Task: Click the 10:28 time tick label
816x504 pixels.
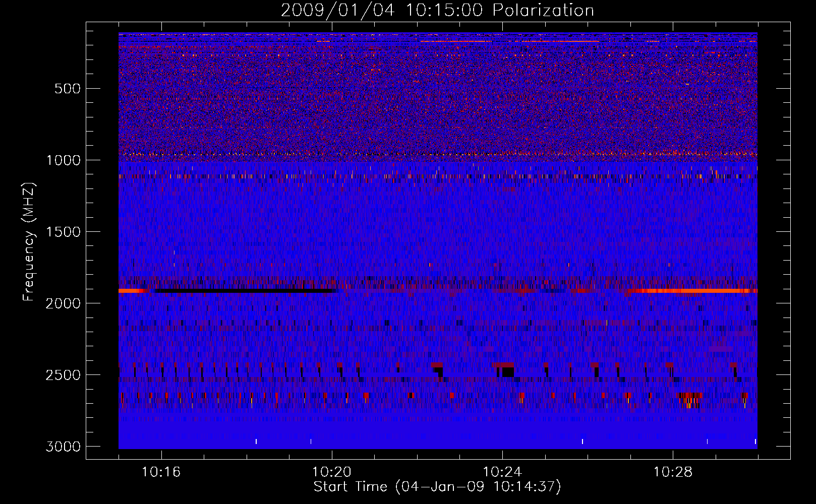Action: click(673, 472)
